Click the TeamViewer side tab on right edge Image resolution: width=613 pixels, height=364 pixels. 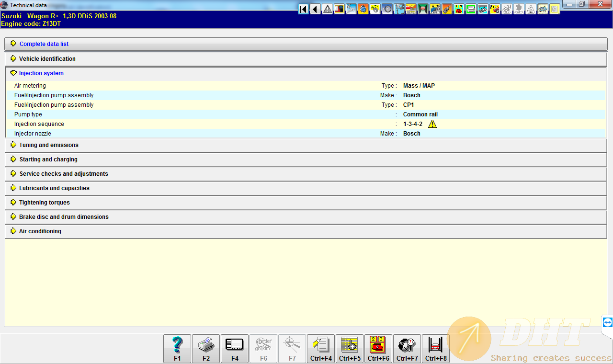tap(607, 322)
